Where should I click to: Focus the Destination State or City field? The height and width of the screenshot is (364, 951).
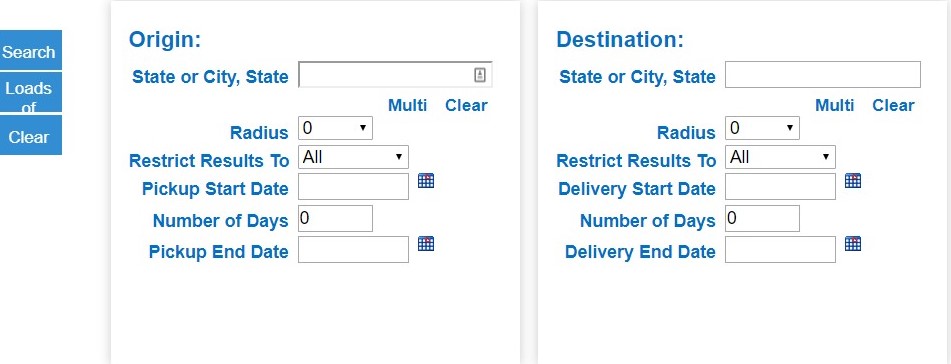(823, 75)
